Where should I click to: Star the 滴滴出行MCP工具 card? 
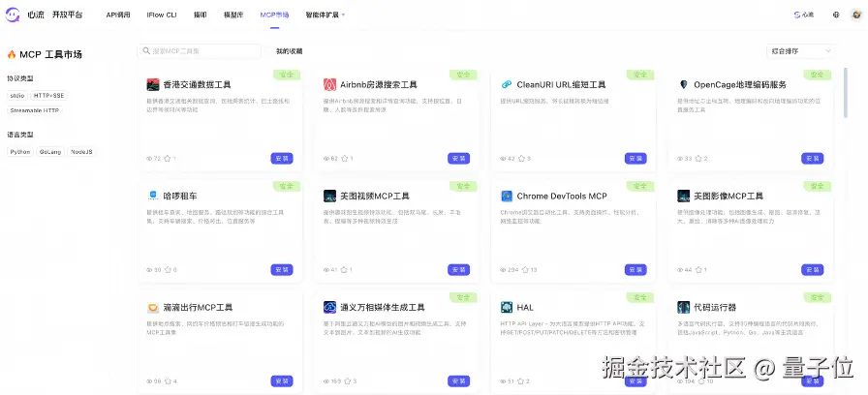pyautogui.click(x=168, y=381)
